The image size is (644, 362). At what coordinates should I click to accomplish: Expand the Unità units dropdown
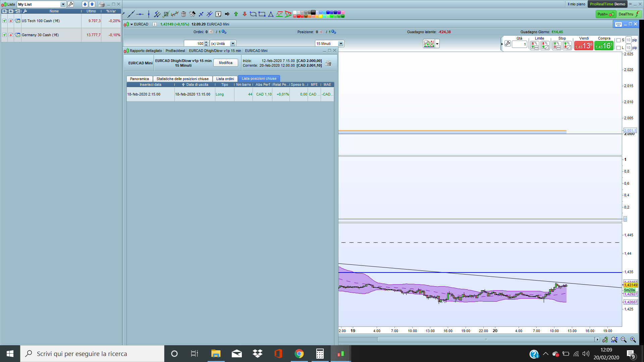(233, 44)
